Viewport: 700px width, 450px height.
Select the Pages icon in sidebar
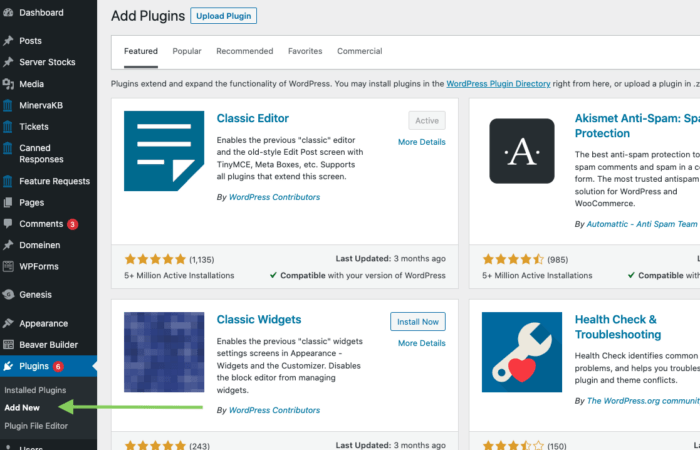[x=9, y=202]
